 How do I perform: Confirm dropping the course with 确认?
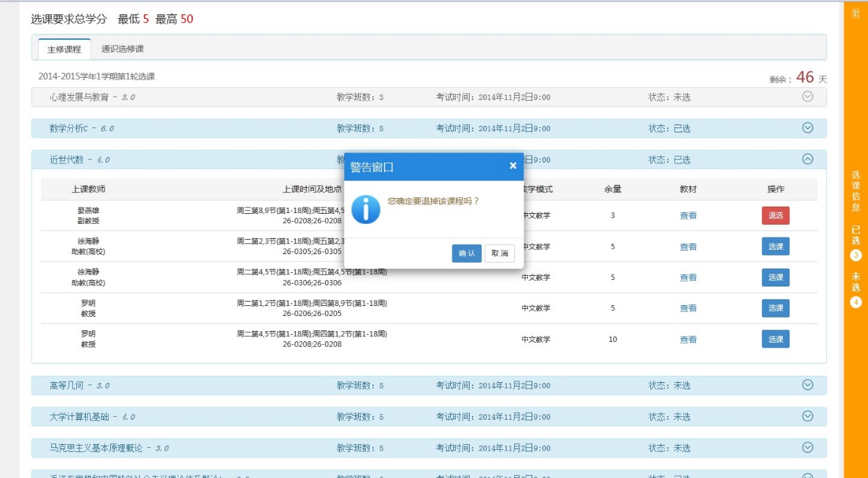pyautogui.click(x=467, y=253)
